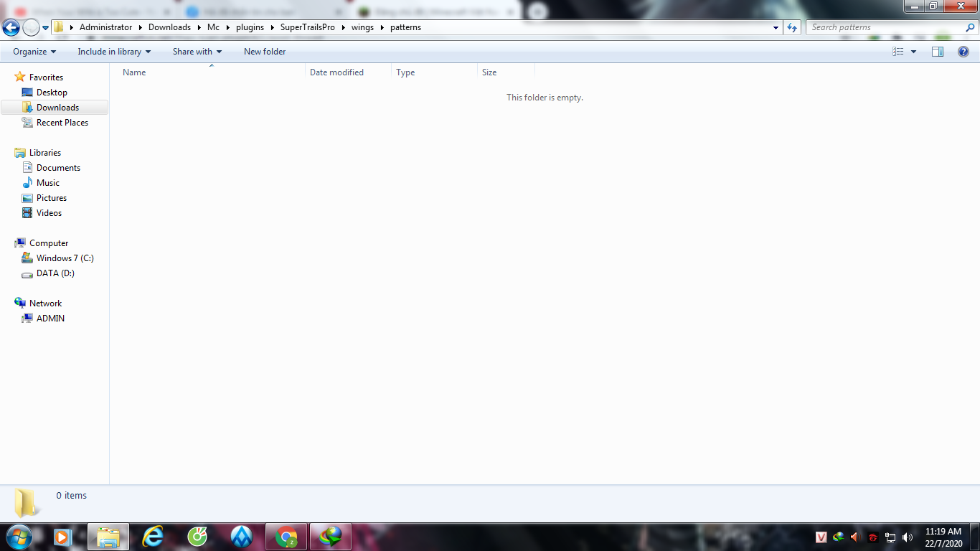Jump to Administrator in the breadcrumb
980x551 pixels.
pyautogui.click(x=106, y=27)
